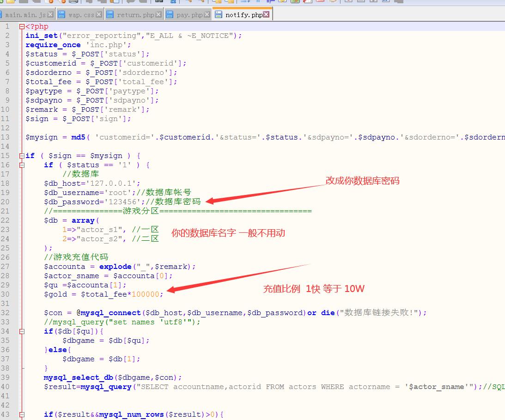The image size is (505, 420).
Task: Close the main.min.js tab
Action: [x=50, y=15]
